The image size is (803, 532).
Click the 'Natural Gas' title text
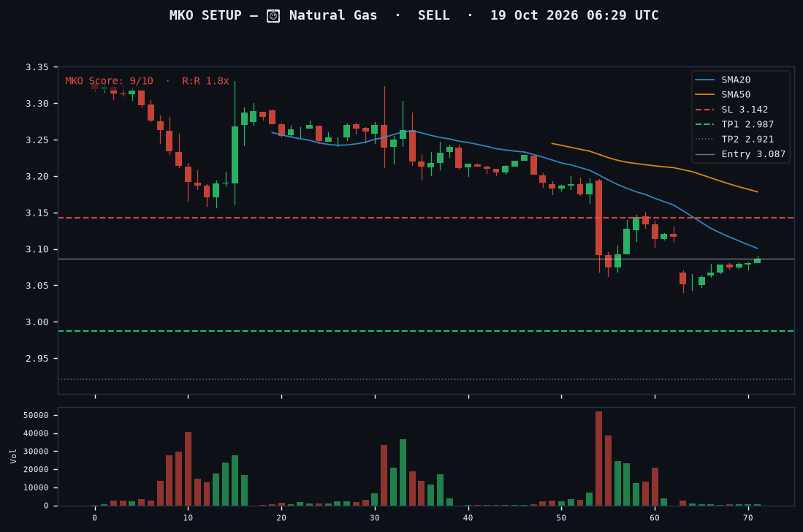pos(333,15)
